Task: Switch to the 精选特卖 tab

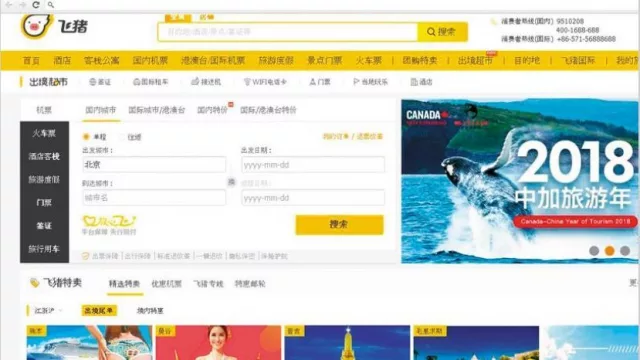Action: (124, 284)
